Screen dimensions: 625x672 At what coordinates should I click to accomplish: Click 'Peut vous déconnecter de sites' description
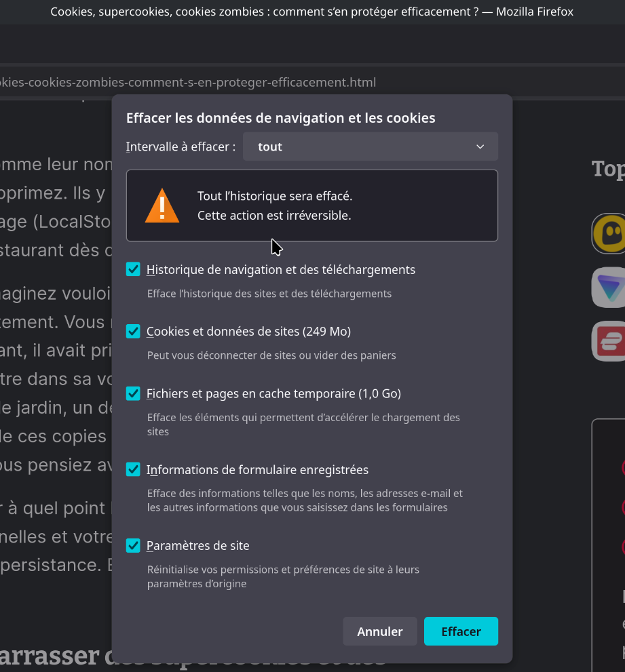tap(271, 355)
